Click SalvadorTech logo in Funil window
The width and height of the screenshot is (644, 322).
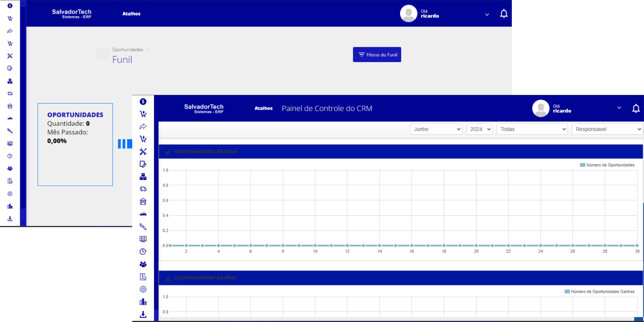point(71,14)
